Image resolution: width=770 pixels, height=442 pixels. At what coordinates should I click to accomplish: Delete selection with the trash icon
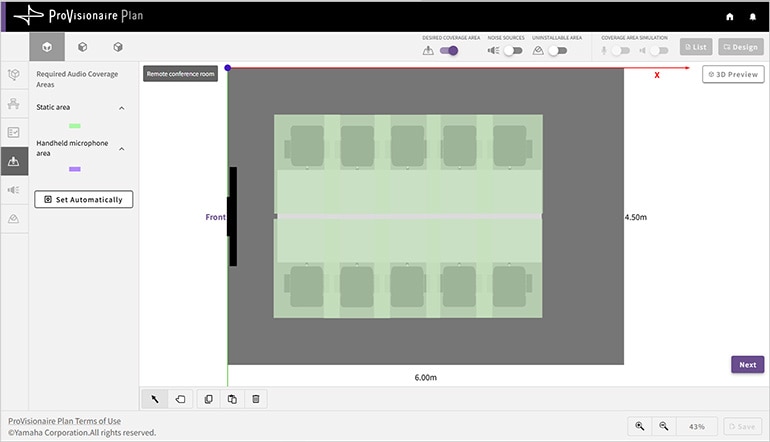click(256, 399)
